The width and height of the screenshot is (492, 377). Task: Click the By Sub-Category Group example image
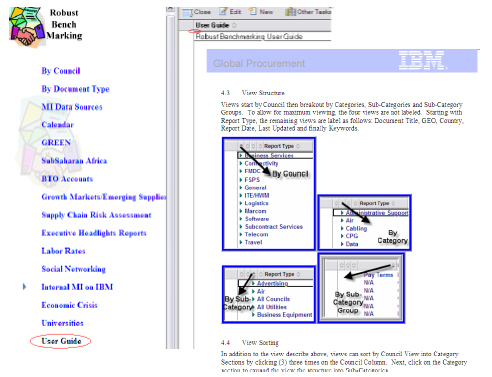click(361, 288)
